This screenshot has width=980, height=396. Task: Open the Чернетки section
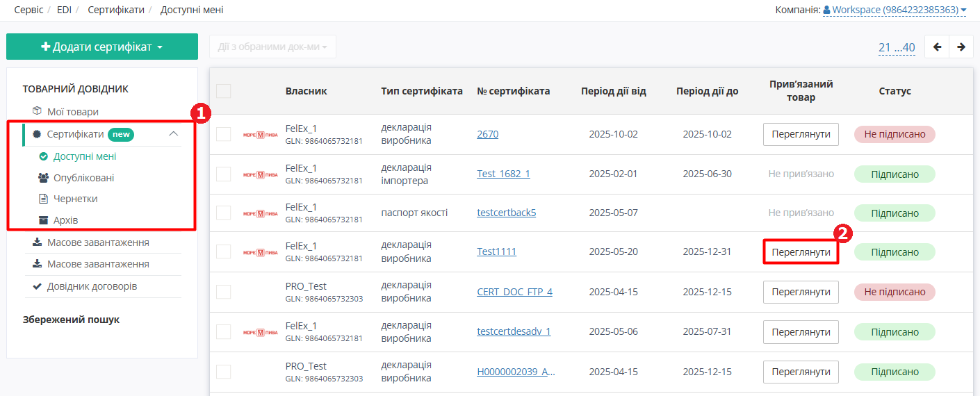click(76, 199)
